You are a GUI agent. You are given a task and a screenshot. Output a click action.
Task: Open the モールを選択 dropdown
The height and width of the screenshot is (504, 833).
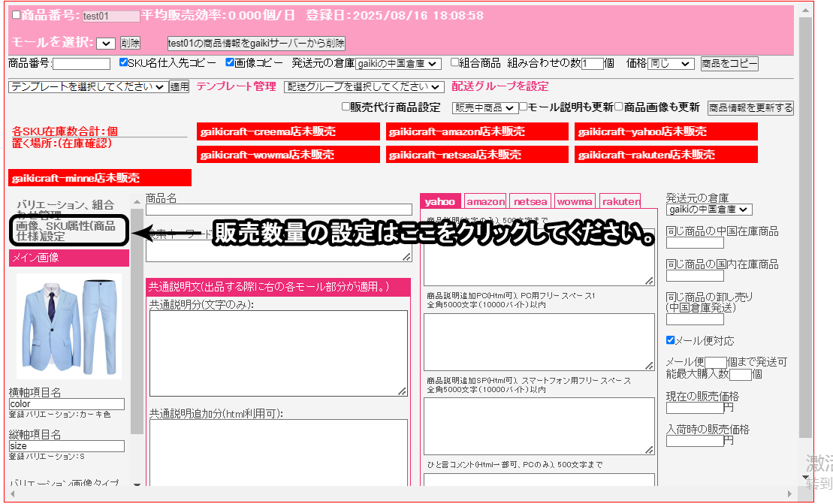click(105, 44)
